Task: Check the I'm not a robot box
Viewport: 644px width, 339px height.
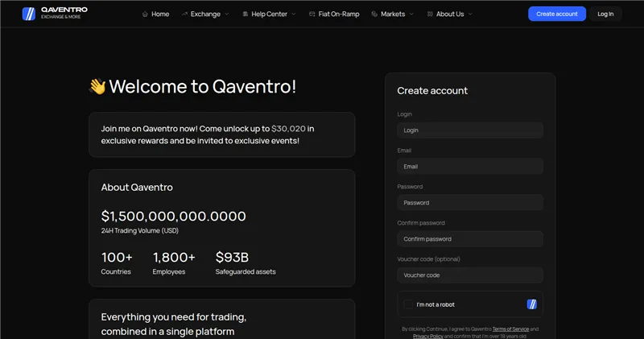Action: 408,304
